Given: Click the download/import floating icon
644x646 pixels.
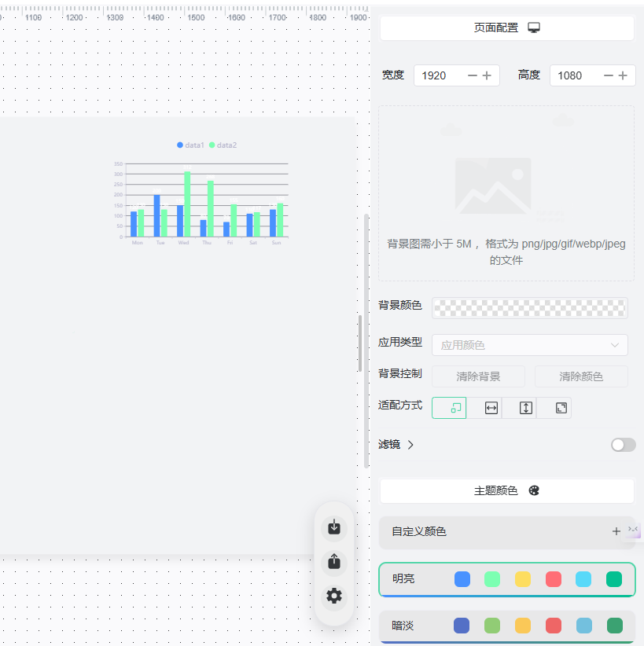Looking at the screenshot, I should pos(334,528).
